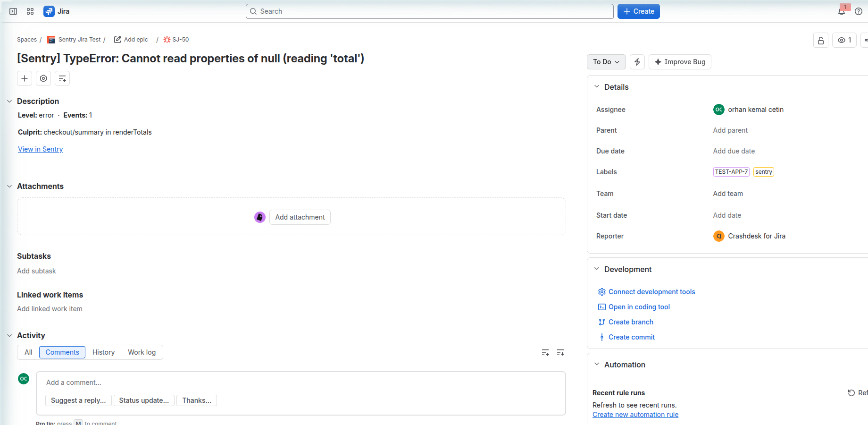Collapse the Activity section
The height and width of the screenshot is (425, 868).
tap(9, 335)
